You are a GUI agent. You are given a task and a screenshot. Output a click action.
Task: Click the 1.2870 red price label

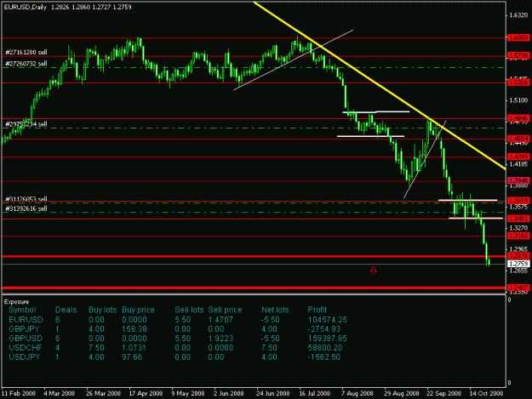pos(518,255)
